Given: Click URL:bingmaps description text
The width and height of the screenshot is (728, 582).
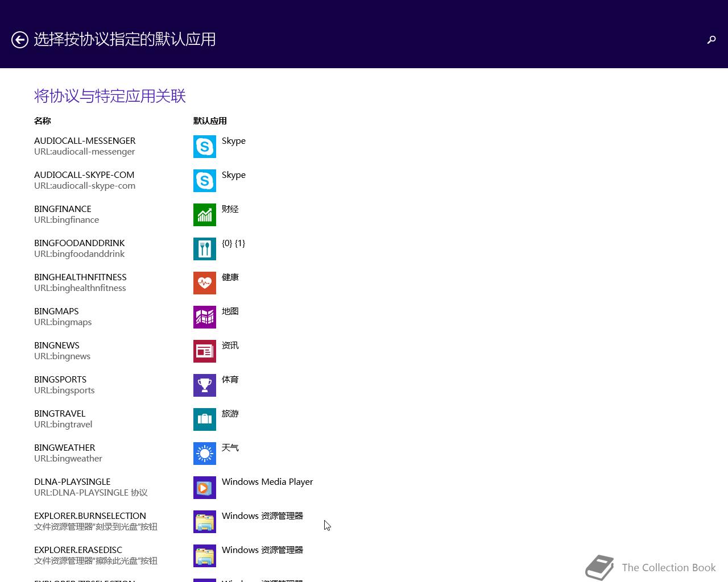Looking at the screenshot, I should (x=63, y=322).
